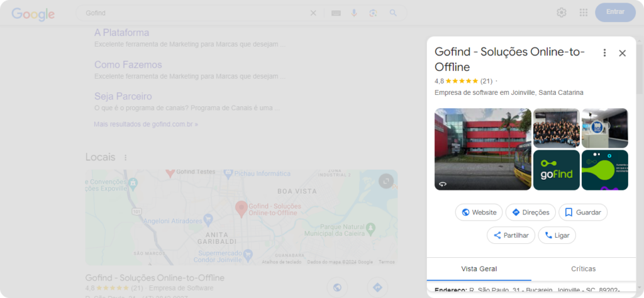
Task: Click the Angeloni Atiradores map marker
Action: (208, 218)
